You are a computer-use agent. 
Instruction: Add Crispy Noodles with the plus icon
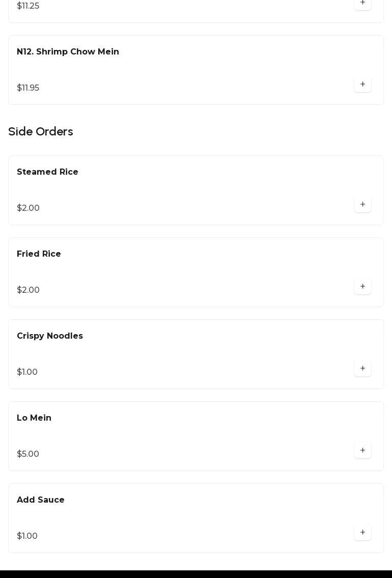[x=362, y=368]
